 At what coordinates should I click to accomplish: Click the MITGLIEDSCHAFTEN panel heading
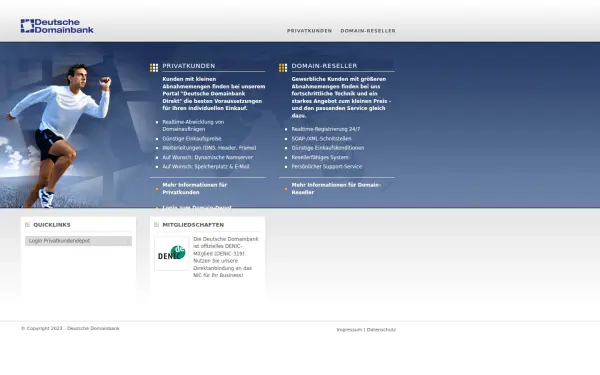[193, 225]
